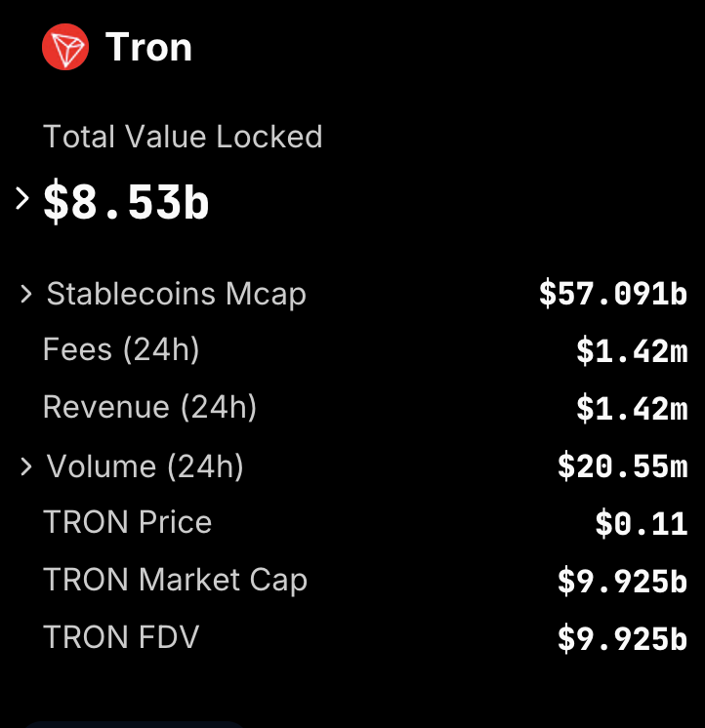Click the Stablecoins Mcap label
This screenshot has height=728, width=705.
pos(177,295)
